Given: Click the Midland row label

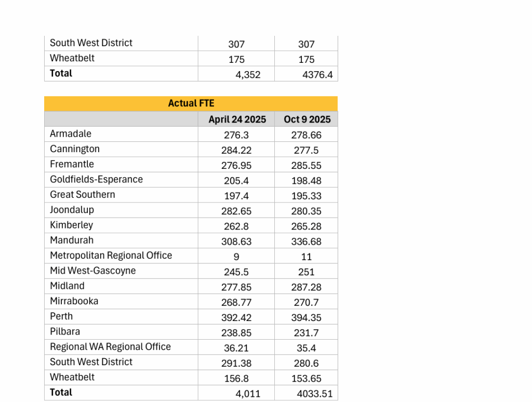Looking at the screenshot, I should click(x=67, y=286).
